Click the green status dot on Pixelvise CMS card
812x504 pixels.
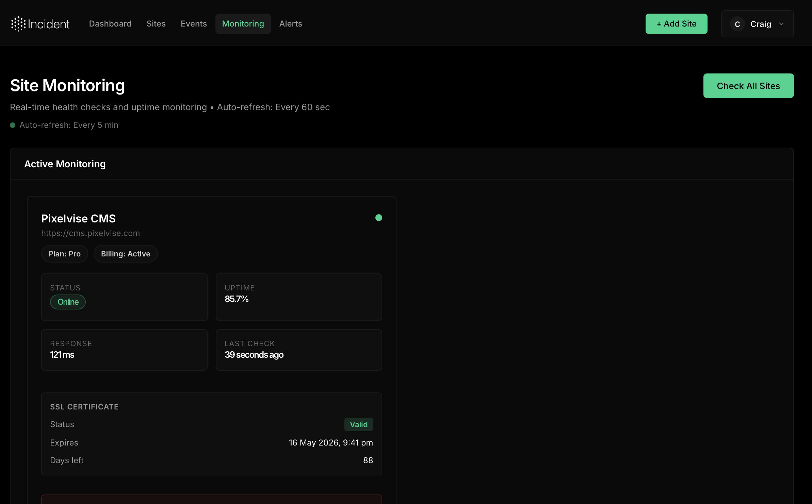378,218
